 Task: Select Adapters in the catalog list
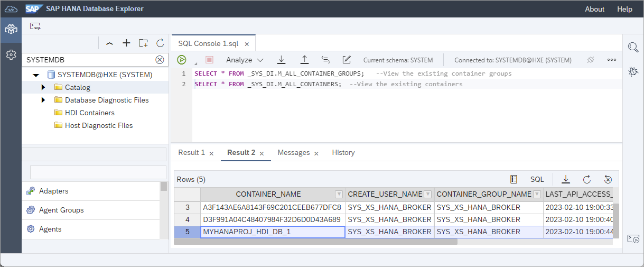(91, 191)
